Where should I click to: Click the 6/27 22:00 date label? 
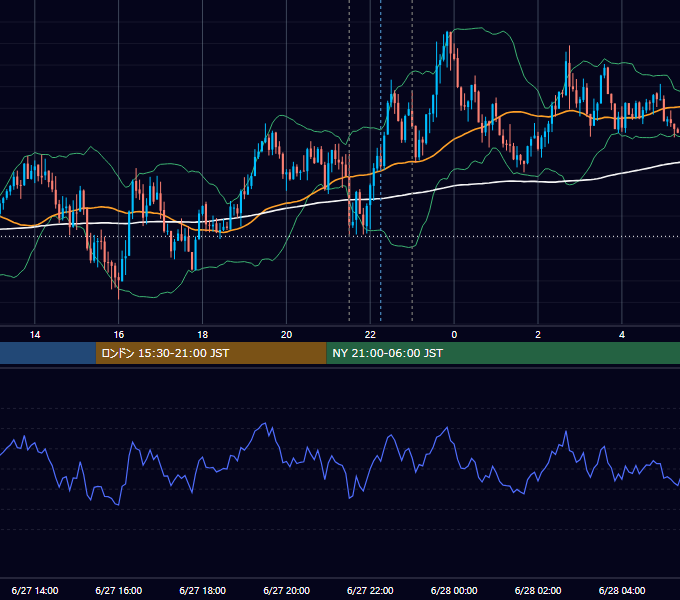370,590
